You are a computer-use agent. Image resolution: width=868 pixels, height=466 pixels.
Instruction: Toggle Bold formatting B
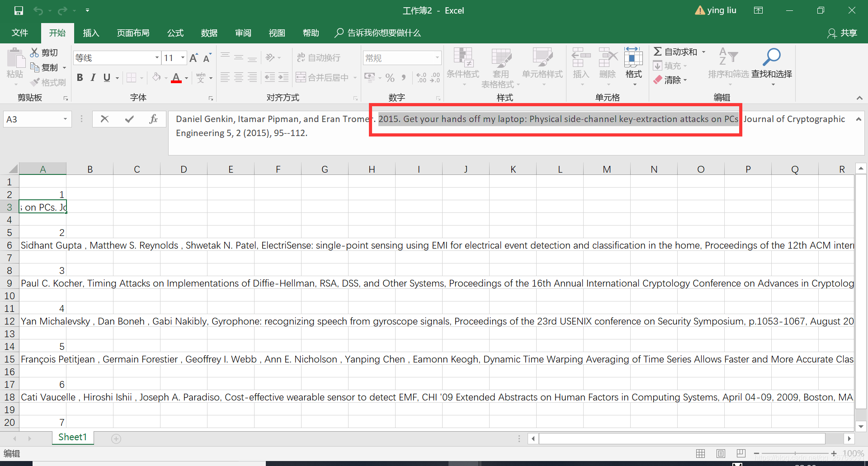point(80,78)
